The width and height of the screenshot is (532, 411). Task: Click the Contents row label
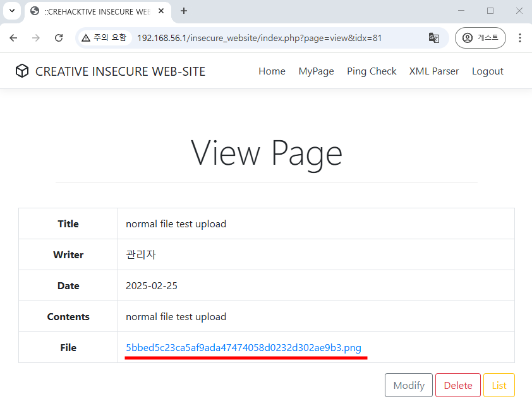pyautogui.click(x=68, y=316)
